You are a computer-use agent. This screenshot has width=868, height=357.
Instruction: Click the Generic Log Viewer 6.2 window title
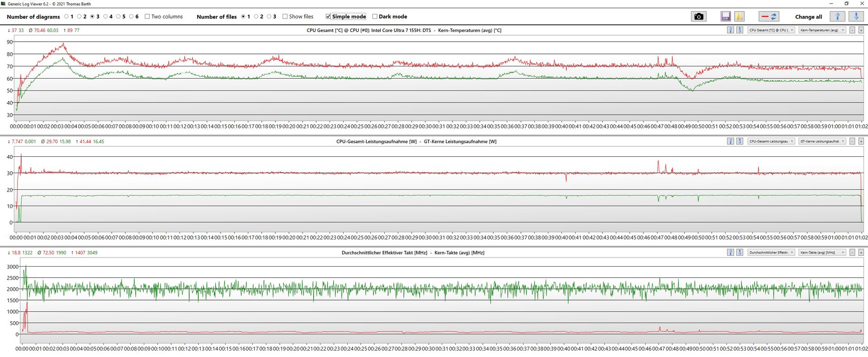pyautogui.click(x=49, y=4)
